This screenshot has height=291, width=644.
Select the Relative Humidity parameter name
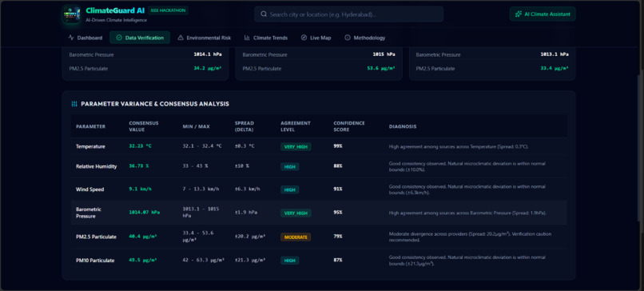point(96,166)
